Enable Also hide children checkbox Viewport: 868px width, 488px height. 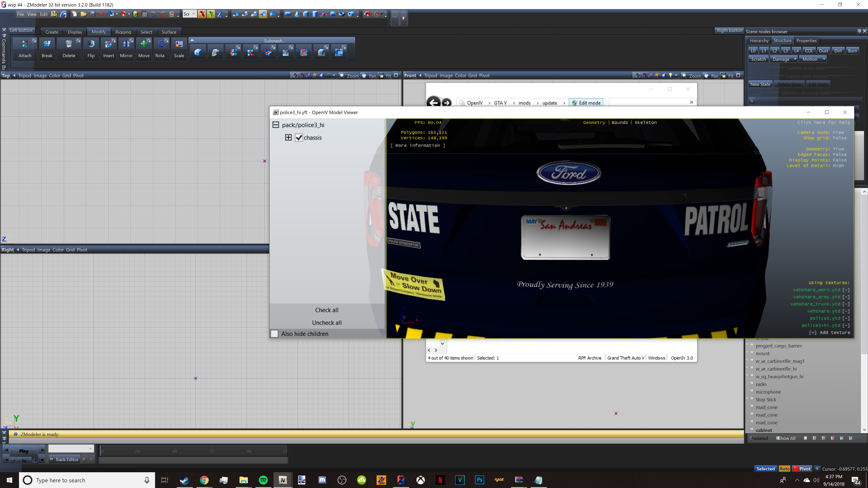tap(275, 334)
